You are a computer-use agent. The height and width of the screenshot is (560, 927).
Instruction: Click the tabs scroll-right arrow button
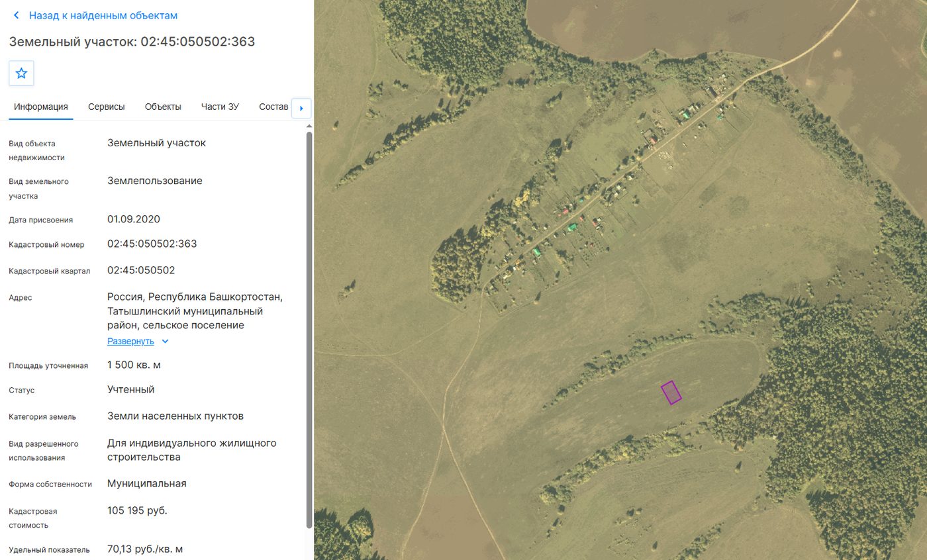(301, 108)
